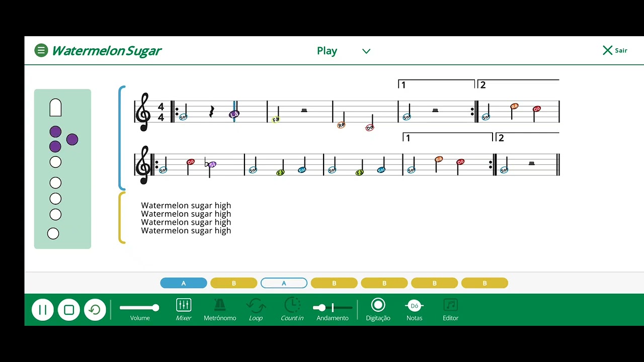Open the green hamburger menu

[41, 50]
